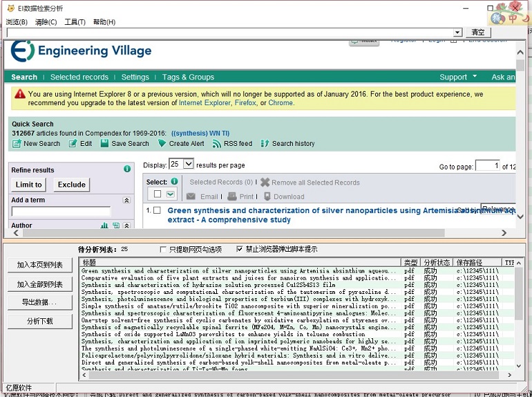The width and height of the screenshot is (532, 397).
Task: Click the Author bar chart icon
Action: pos(105,225)
